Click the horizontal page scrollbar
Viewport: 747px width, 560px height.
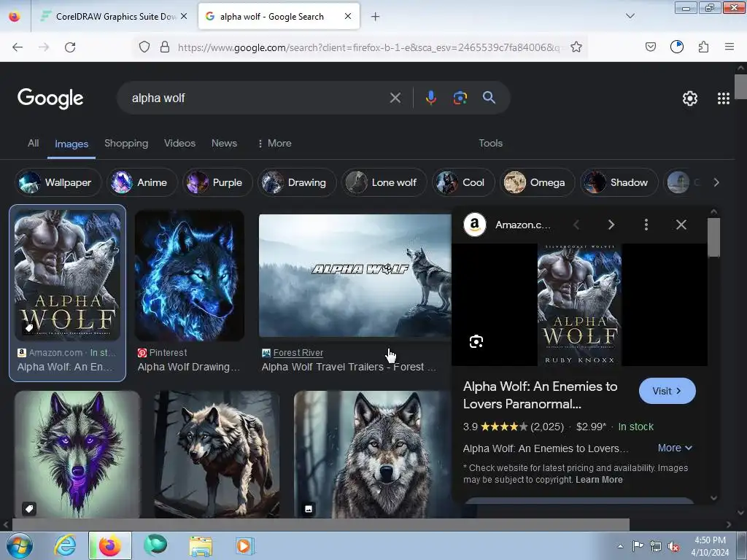pyautogui.click(x=320, y=524)
